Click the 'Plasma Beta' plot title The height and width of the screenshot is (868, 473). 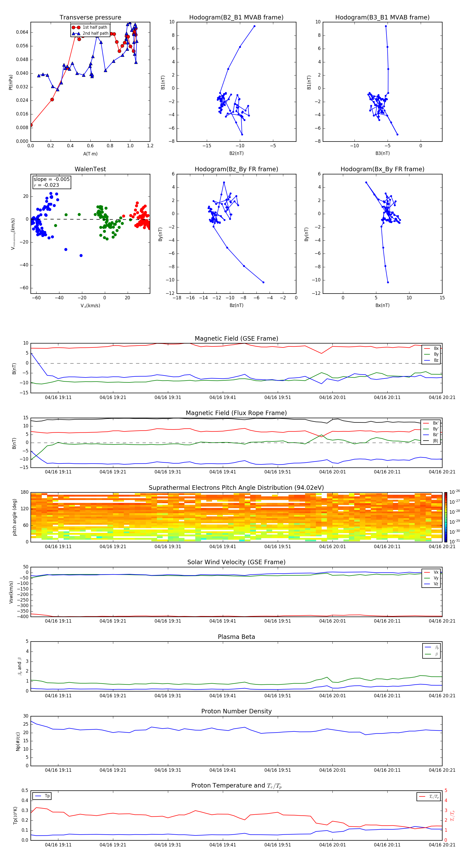click(x=236, y=637)
